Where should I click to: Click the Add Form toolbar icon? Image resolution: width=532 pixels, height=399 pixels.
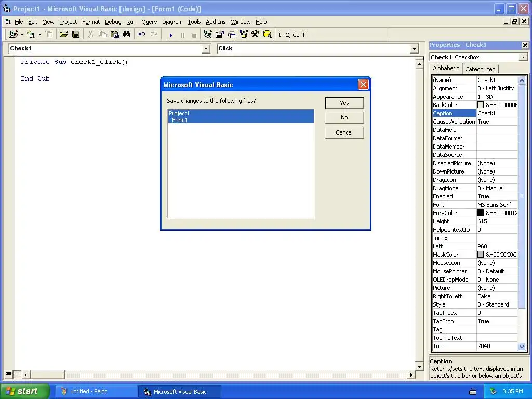point(31,34)
